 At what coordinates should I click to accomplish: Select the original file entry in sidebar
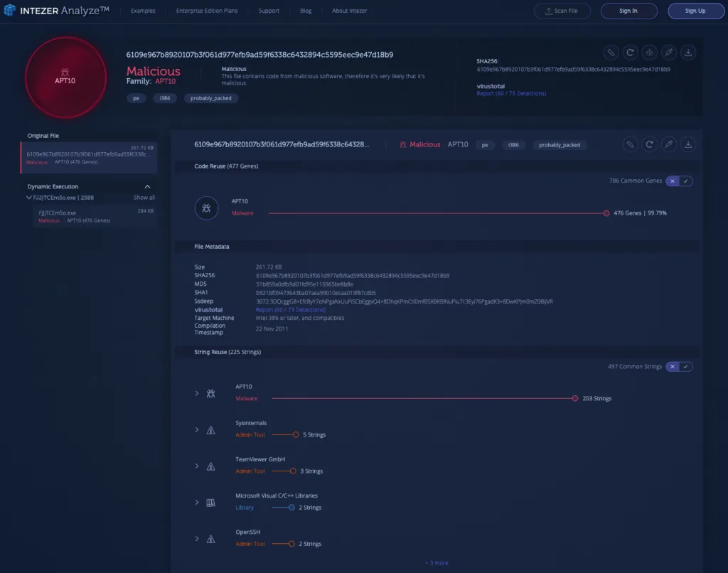click(89, 158)
